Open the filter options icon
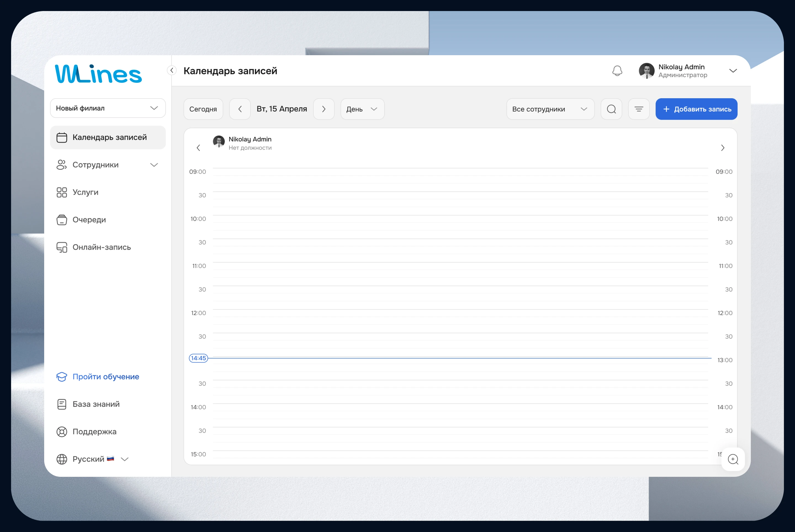The width and height of the screenshot is (795, 532). click(x=639, y=109)
